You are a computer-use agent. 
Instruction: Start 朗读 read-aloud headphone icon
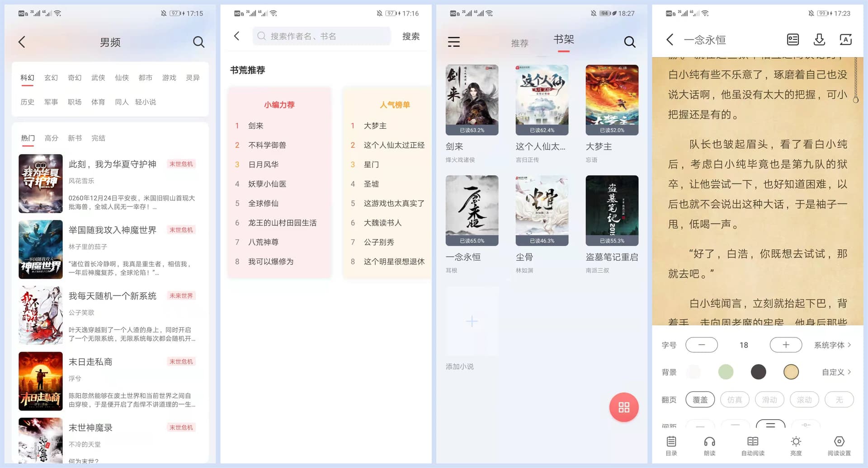click(x=709, y=445)
